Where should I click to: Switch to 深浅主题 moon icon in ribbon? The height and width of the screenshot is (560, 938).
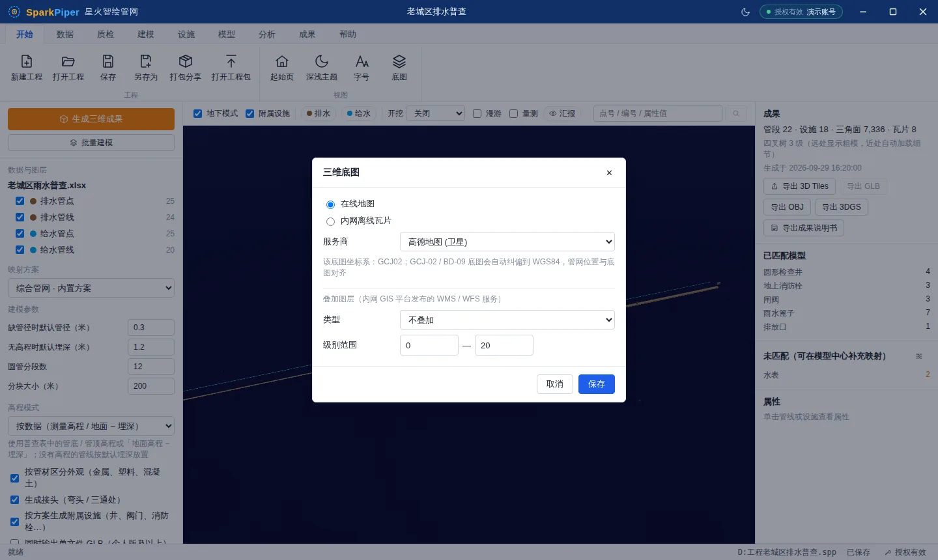pyautogui.click(x=322, y=61)
